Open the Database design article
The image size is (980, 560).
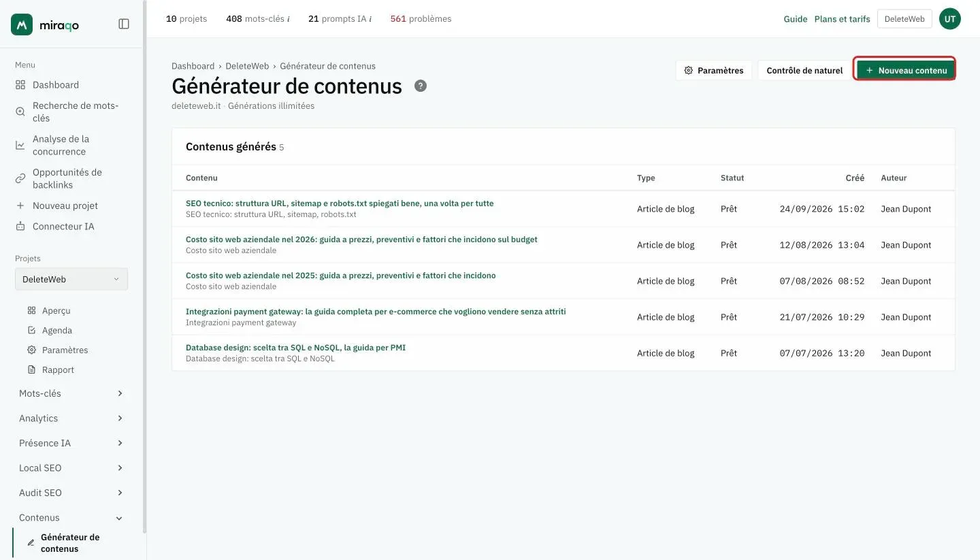[295, 348]
